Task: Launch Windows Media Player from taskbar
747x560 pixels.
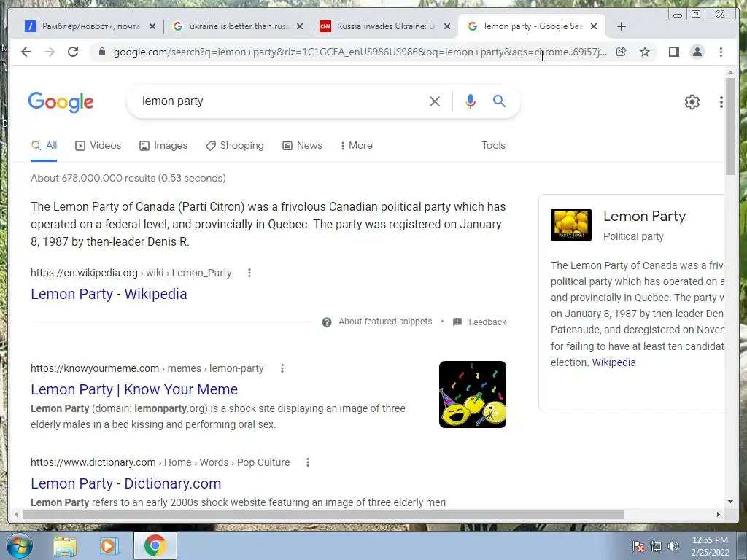Action: tap(109, 545)
